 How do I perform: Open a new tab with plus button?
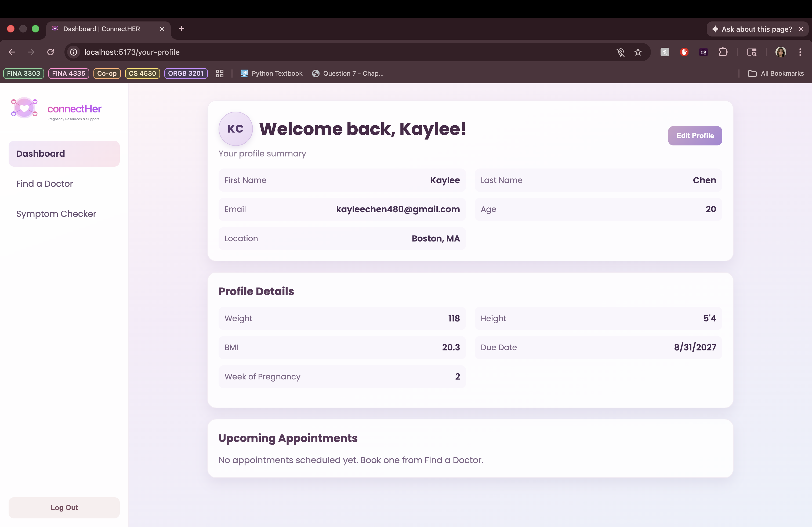182,29
